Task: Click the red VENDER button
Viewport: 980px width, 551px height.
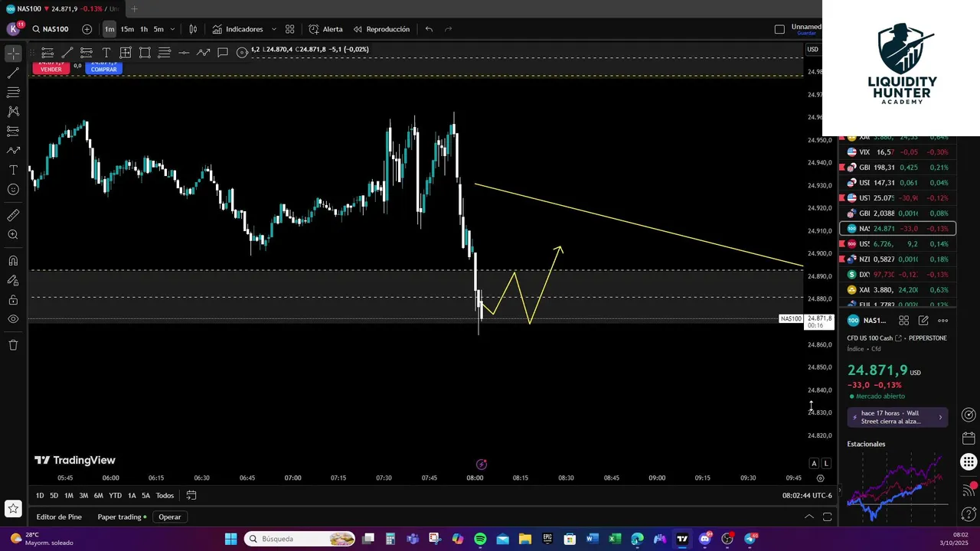Action: tap(51, 69)
